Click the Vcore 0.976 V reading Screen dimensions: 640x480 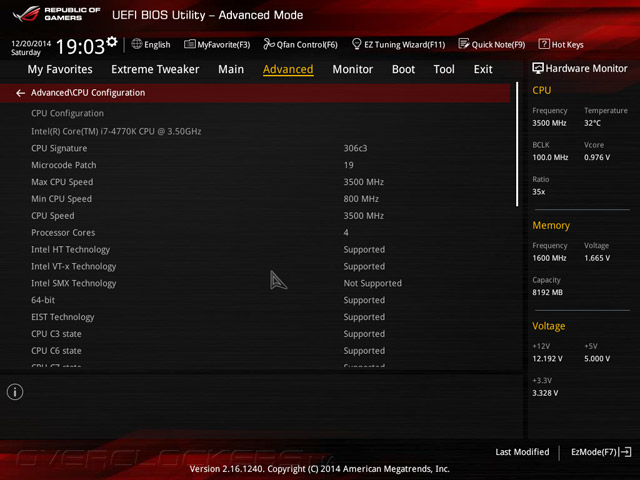tap(597, 157)
